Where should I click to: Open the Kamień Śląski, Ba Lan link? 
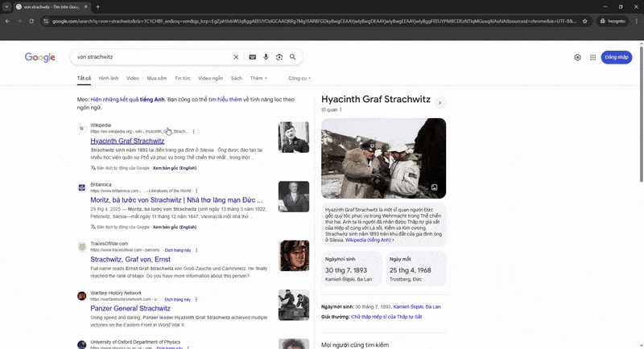tap(417, 306)
